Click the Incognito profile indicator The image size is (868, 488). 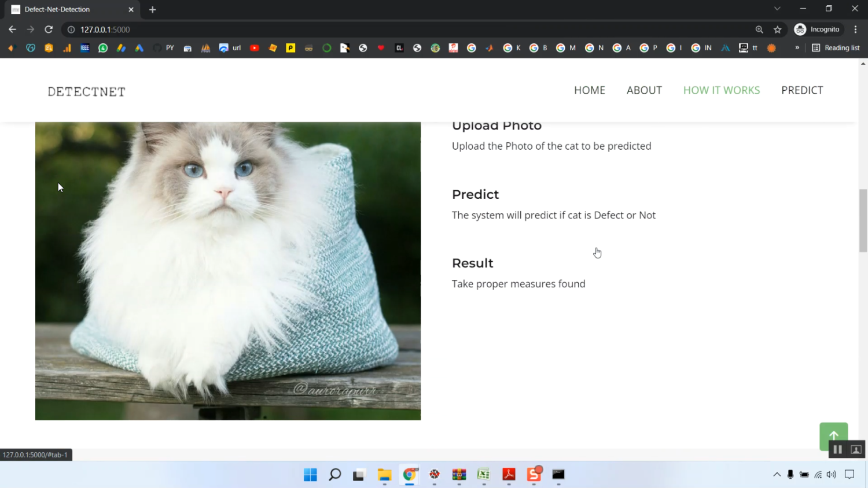click(818, 29)
